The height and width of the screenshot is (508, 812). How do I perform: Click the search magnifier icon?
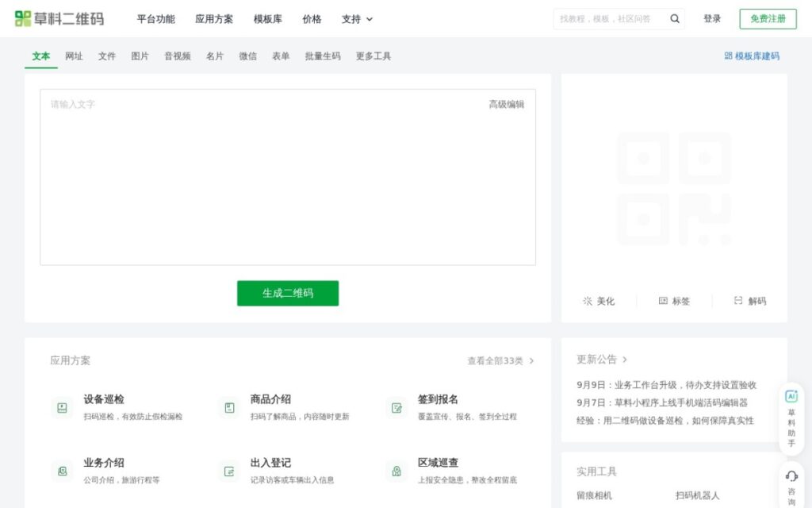point(674,19)
